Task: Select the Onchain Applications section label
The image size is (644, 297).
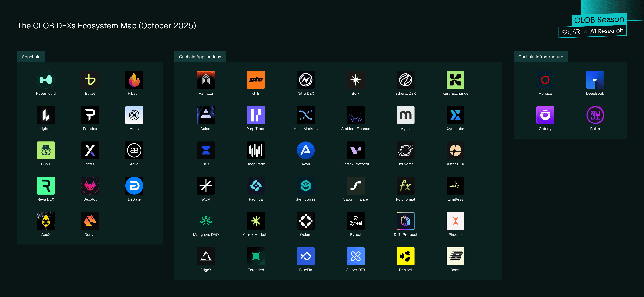Action: click(200, 57)
